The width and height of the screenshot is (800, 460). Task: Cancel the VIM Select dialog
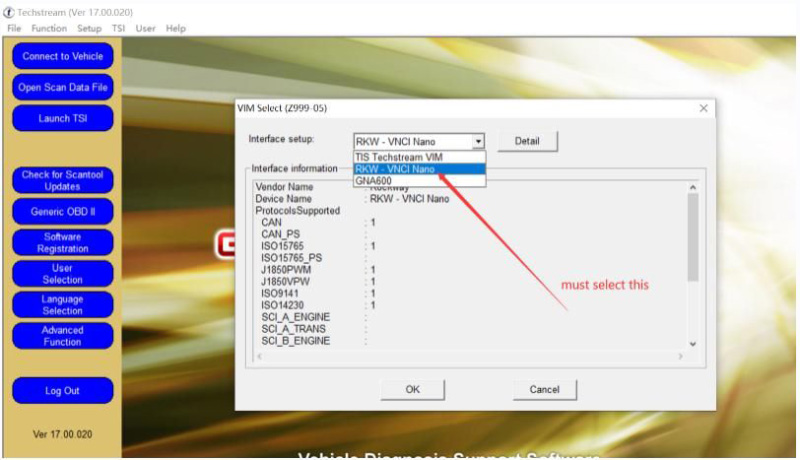(x=544, y=390)
